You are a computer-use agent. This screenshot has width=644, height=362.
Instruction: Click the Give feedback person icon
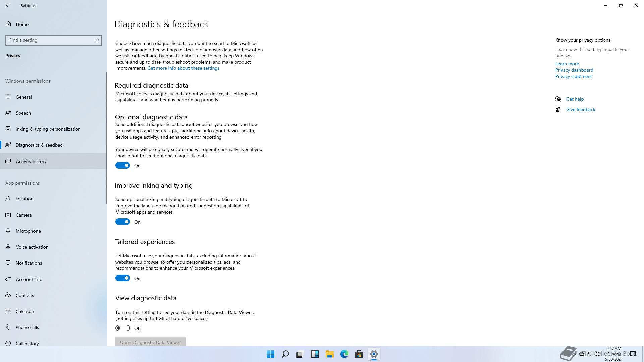558,109
